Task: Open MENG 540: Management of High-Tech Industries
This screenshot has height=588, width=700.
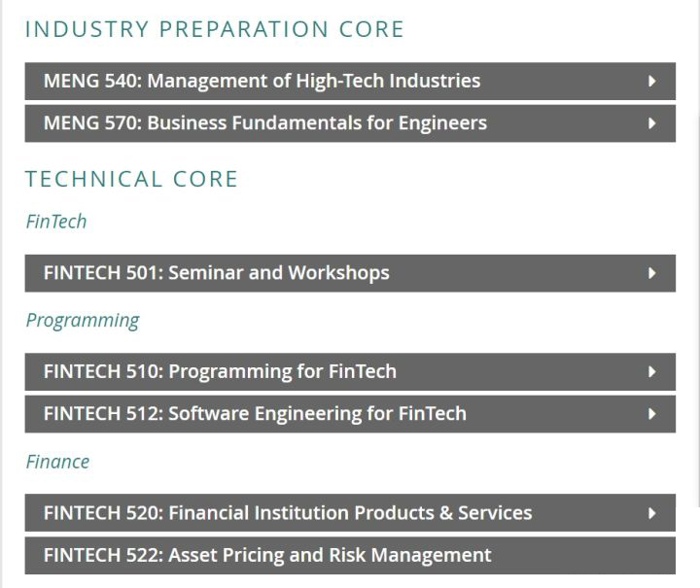Action: (262, 81)
